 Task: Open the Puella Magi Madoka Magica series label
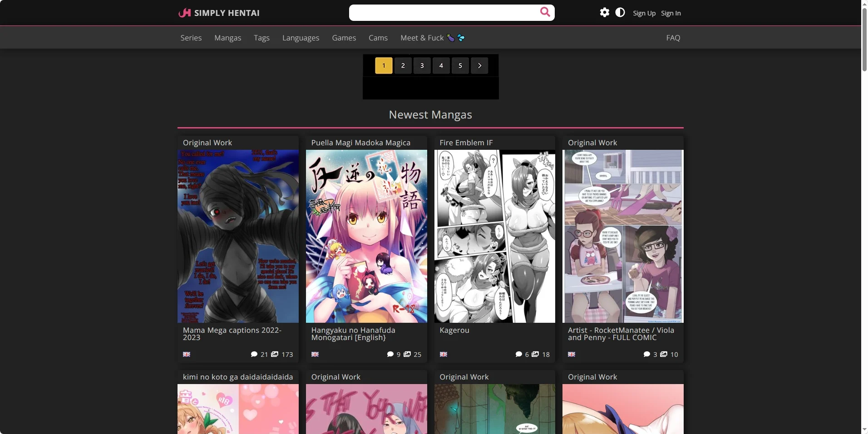click(x=361, y=143)
